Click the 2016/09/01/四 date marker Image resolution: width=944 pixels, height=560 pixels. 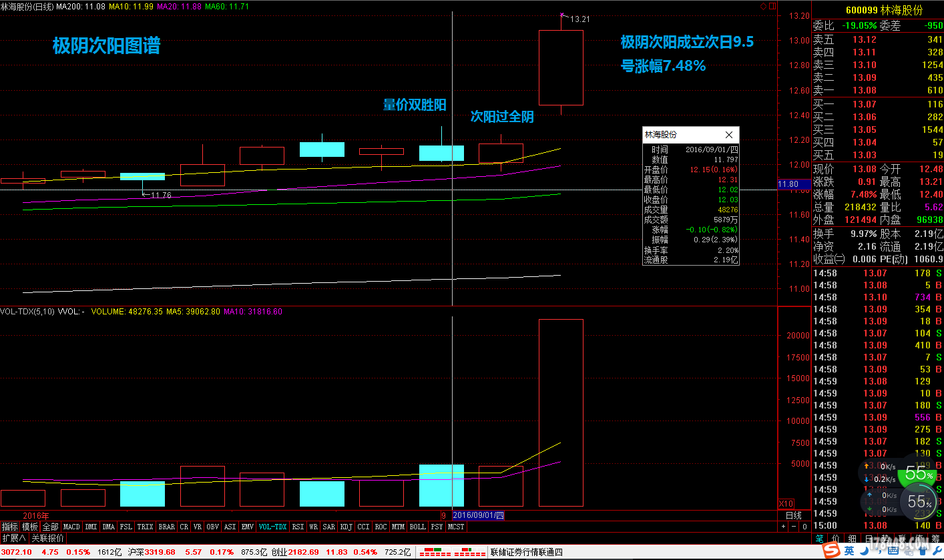[479, 515]
